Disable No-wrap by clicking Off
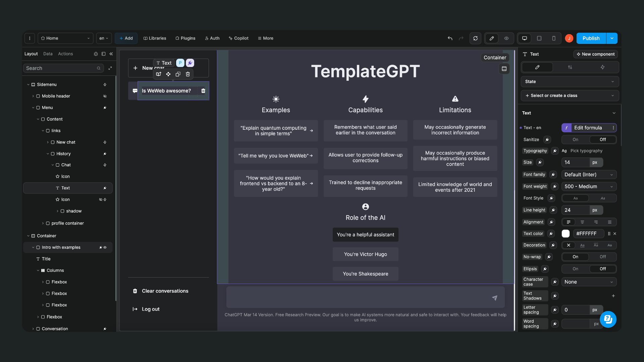The width and height of the screenshot is (644, 362). 602,257
